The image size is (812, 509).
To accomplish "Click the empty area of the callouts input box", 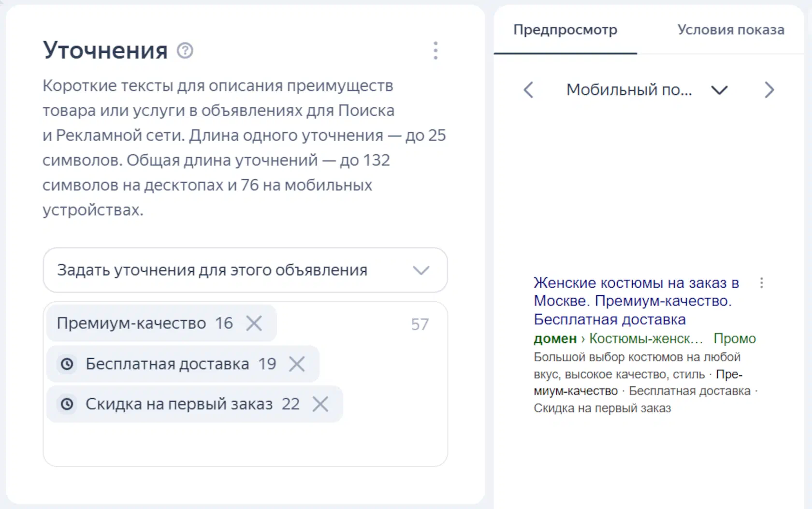I will (246, 444).
